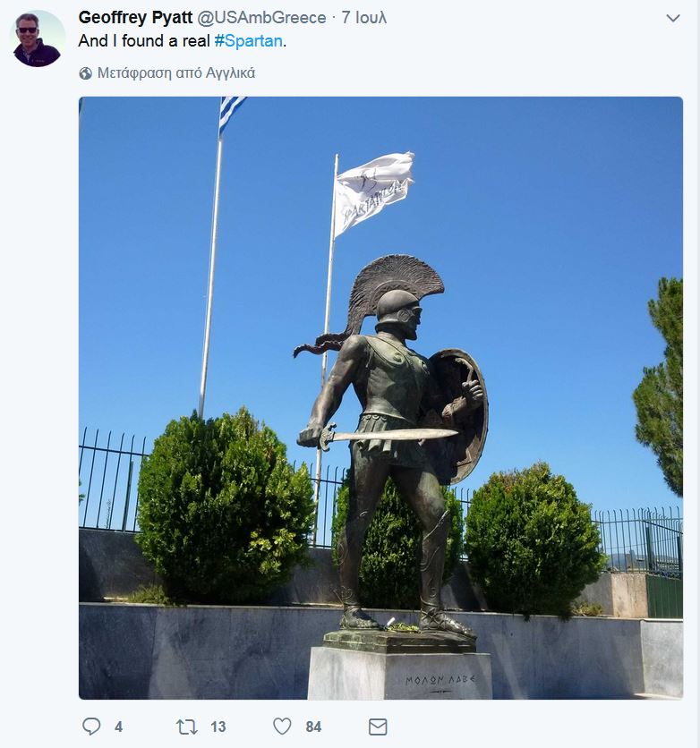Viewport: 700px width, 748px height.
Task: Click the Geoffrey Pyatt display name
Action: [135, 18]
